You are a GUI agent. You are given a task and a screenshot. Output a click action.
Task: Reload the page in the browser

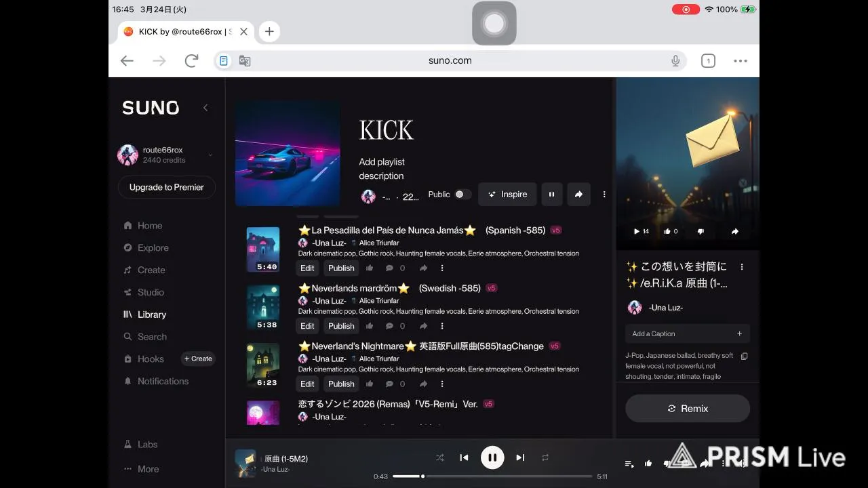191,60
